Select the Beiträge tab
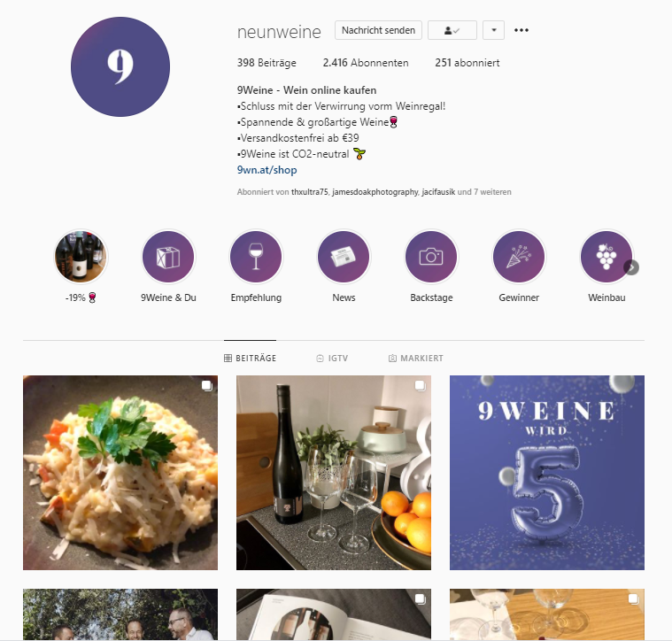672x641 pixels. 251,359
